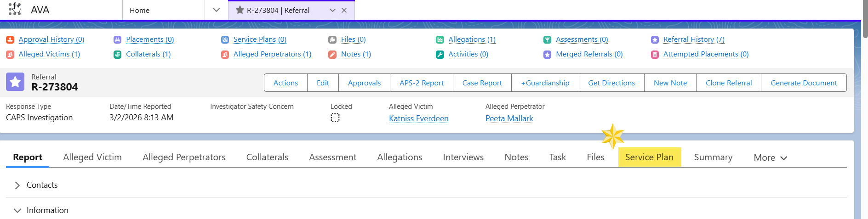Image resolution: width=868 pixels, height=219 pixels.
Task: Click the Merged Referrals star icon
Action: pos(547,55)
